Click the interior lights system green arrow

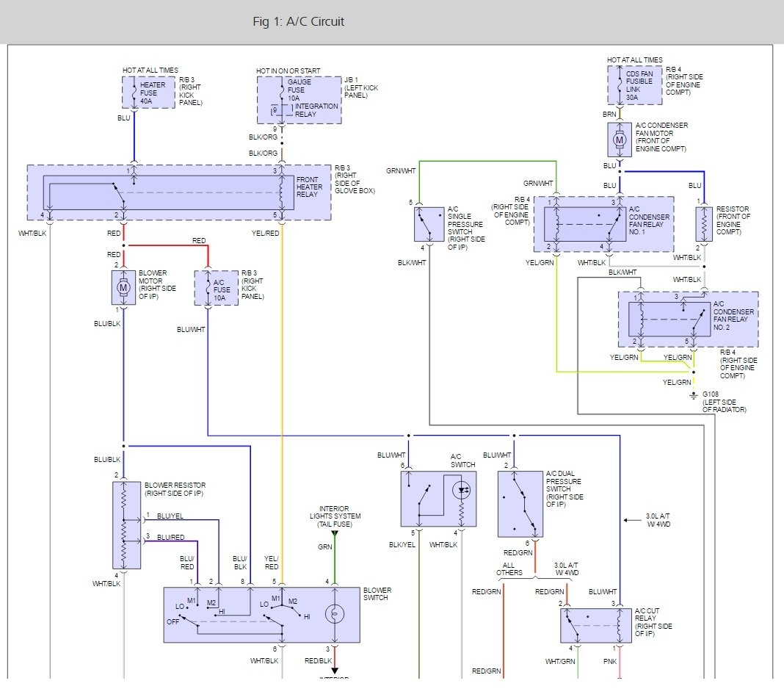point(335,533)
